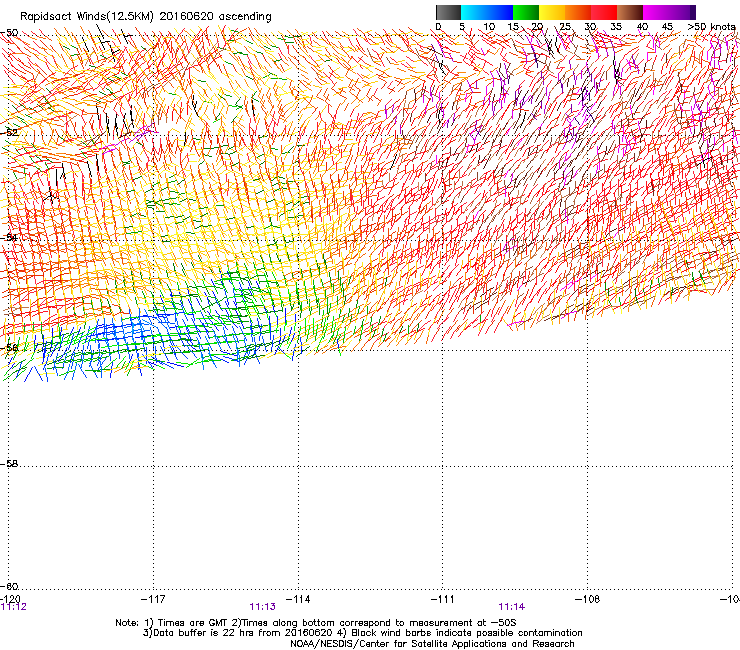Click the legend number 35
This screenshot has height=650, width=740.
click(616, 27)
